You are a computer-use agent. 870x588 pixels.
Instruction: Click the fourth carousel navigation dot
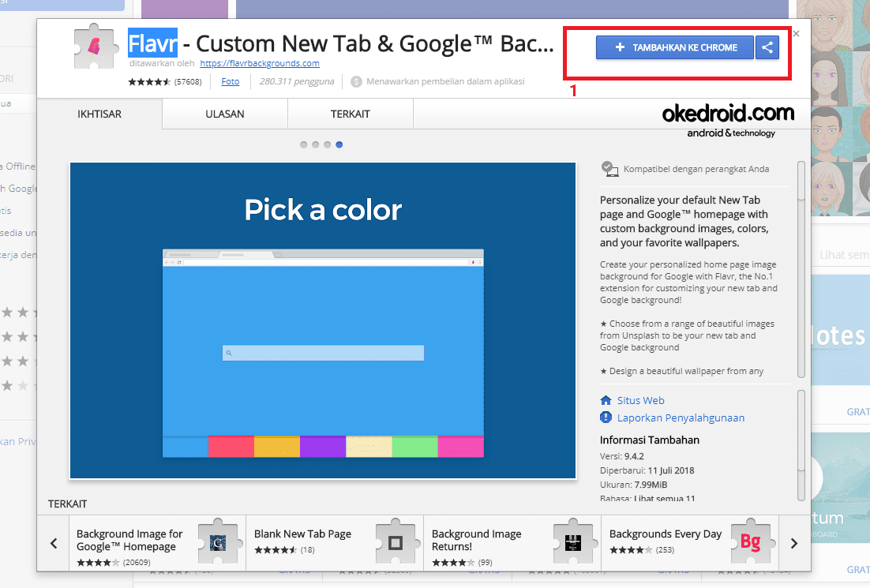point(339,144)
